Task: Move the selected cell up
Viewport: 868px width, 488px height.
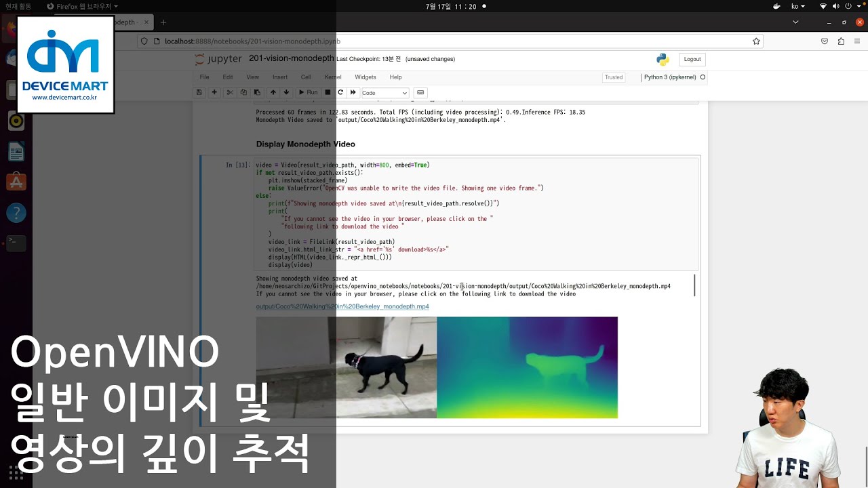Action: point(273,92)
